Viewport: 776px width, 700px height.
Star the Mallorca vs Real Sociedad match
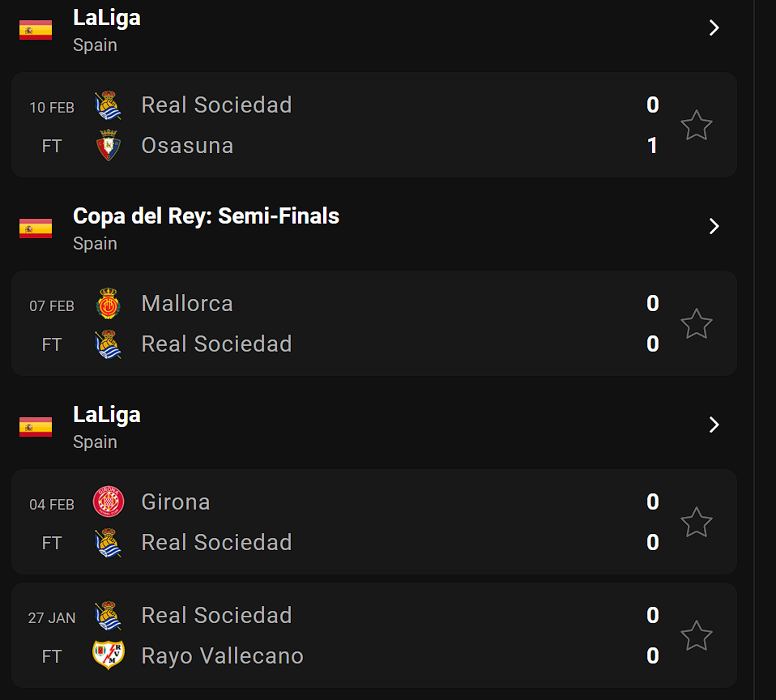tap(696, 324)
